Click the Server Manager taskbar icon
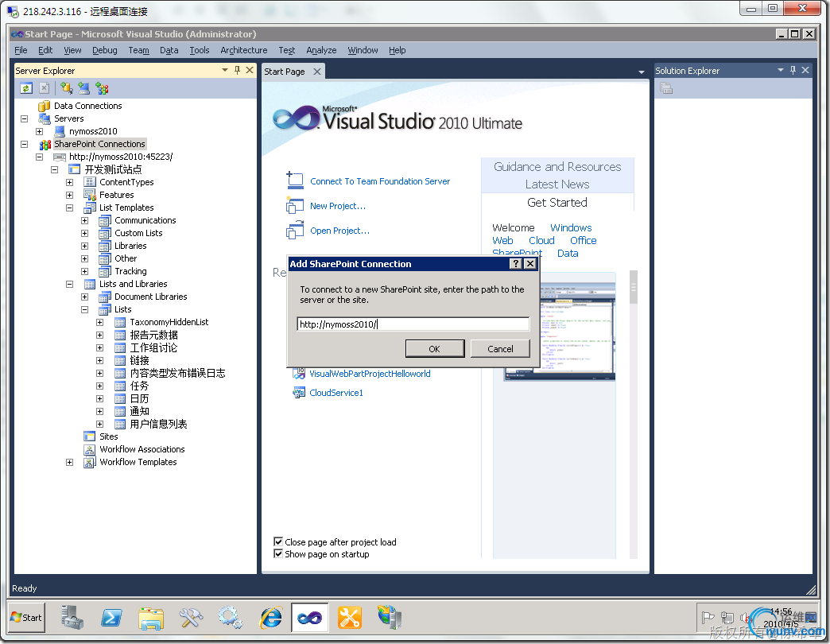The image size is (830, 644). pyautogui.click(x=72, y=618)
